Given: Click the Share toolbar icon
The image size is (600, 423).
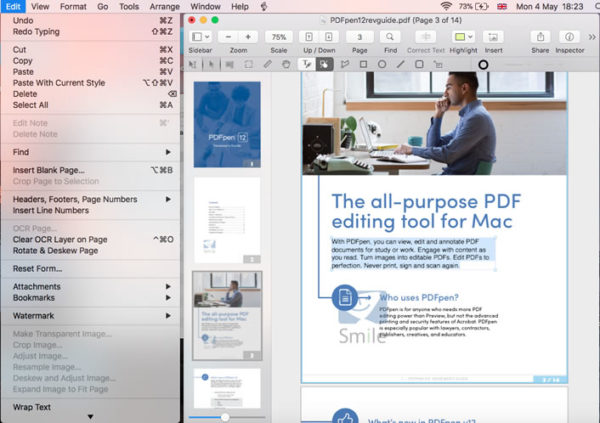Looking at the screenshot, I should [540, 37].
